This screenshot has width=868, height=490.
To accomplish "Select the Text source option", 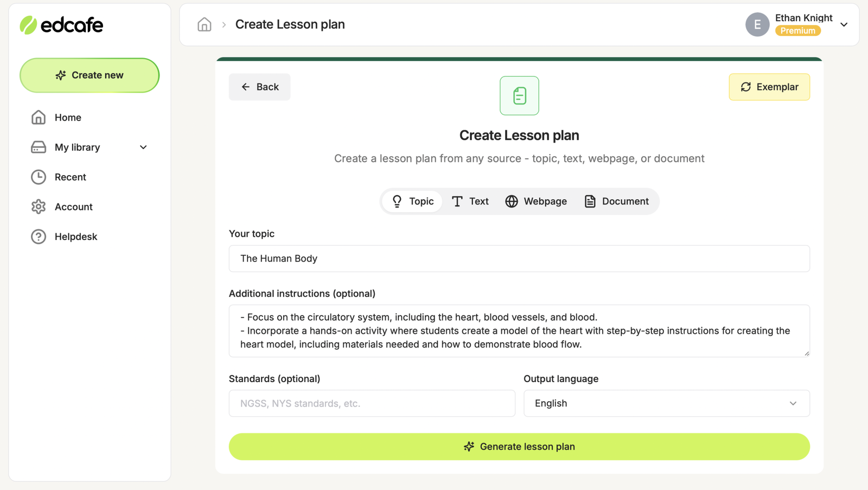I will 470,201.
